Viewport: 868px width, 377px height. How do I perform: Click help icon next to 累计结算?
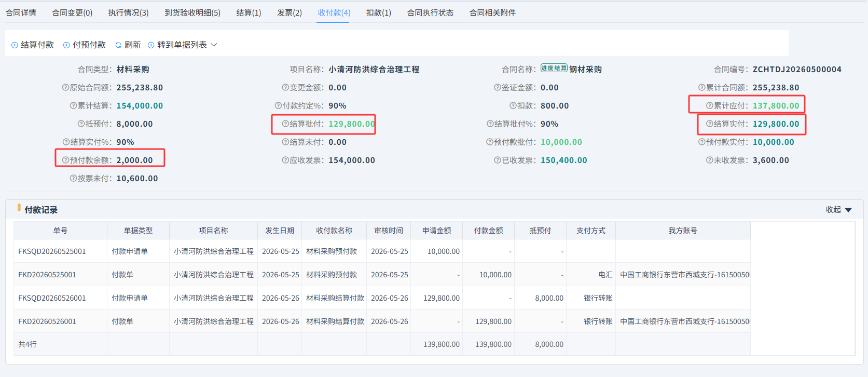click(74, 105)
